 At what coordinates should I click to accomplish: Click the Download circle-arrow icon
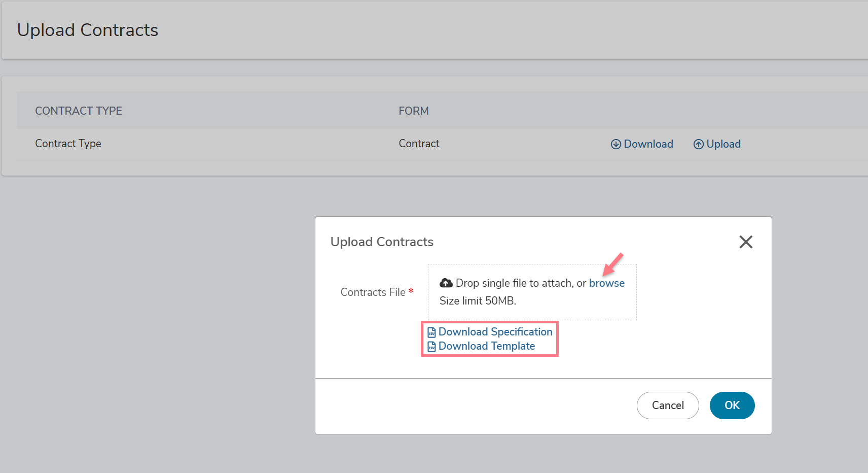(616, 144)
